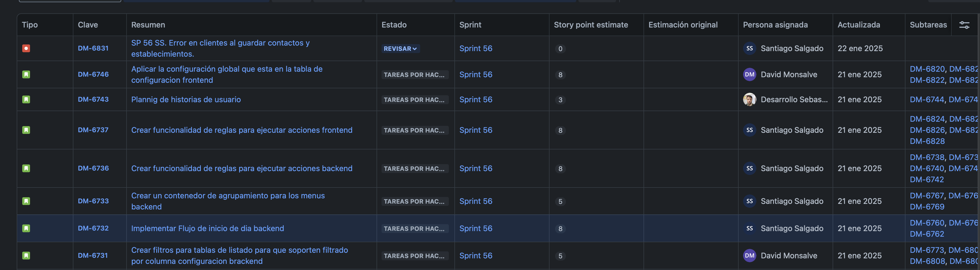Click the Desarrollo Sebas photo avatar
The width and height of the screenshot is (980, 270).
(x=749, y=99)
